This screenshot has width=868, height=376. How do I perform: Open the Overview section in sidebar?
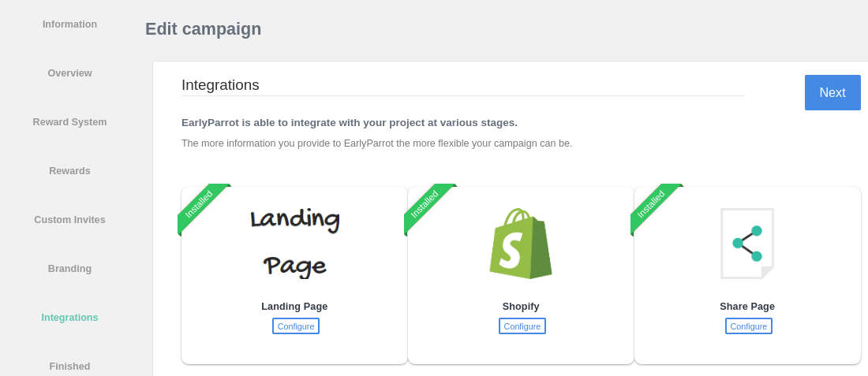pyautogui.click(x=69, y=73)
